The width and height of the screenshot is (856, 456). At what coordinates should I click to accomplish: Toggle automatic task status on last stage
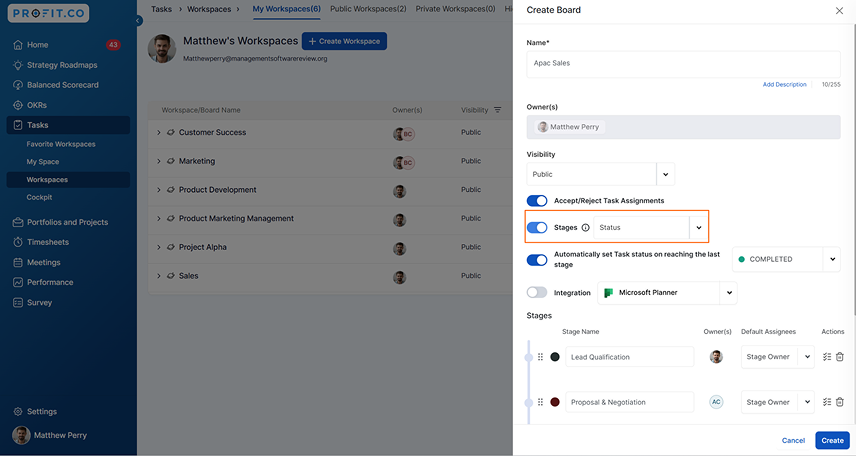click(537, 260)
